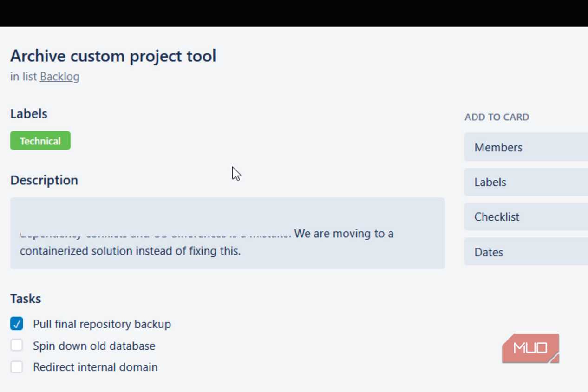The height and width of the screenshot is (392, 588).
Task: Click the green Technical label
Action: [40, 141]
